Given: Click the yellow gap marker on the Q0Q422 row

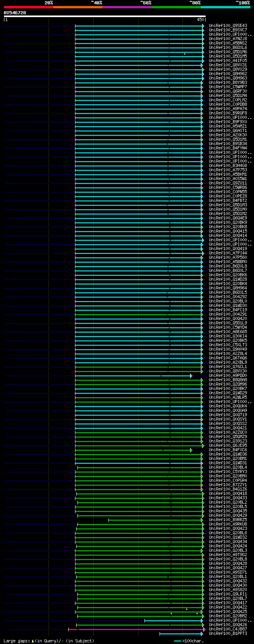Looking at the screenshot, I should [187, 609].
